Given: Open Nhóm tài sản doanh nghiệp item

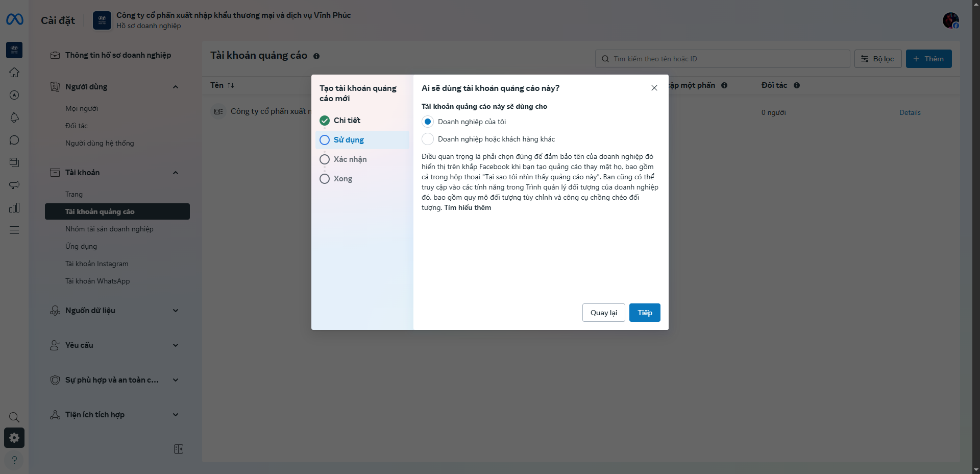Looking at the screenshot, I should [109, 229].
